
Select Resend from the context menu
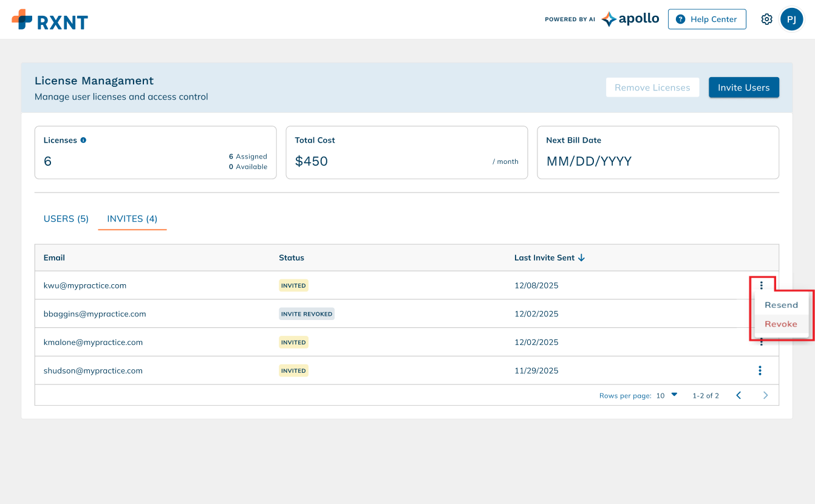coord(781,305)
